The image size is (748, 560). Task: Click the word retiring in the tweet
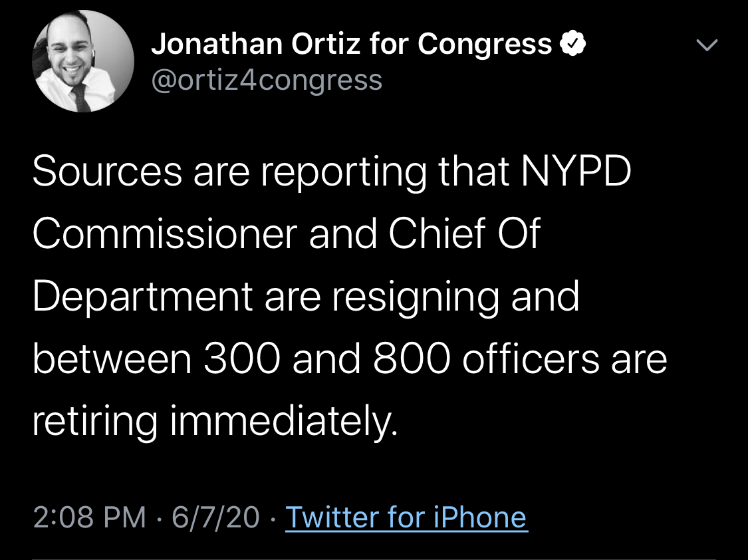click(x=95, y=422)
